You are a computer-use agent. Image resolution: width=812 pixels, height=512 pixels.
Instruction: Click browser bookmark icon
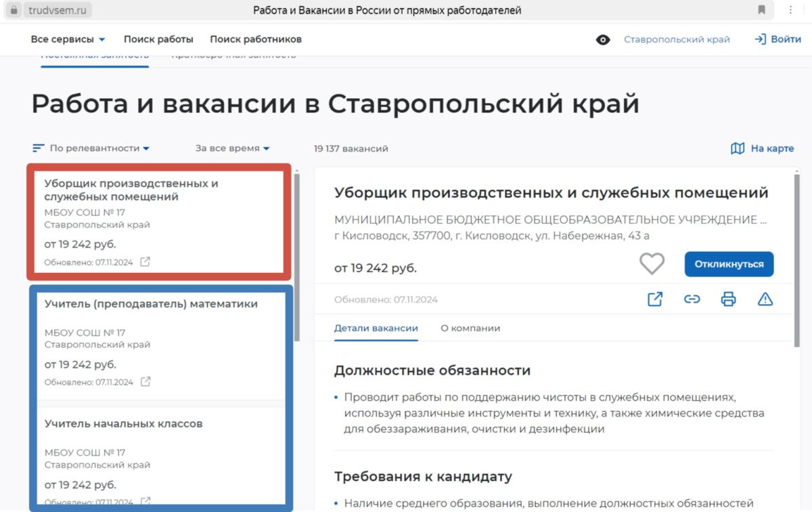point(762,10)
